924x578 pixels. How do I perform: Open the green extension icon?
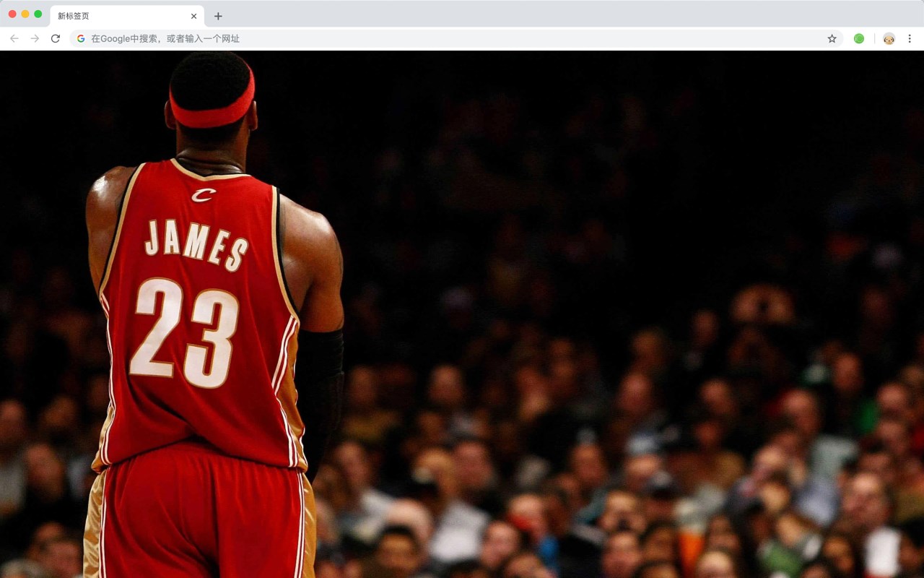coord(859,38)
